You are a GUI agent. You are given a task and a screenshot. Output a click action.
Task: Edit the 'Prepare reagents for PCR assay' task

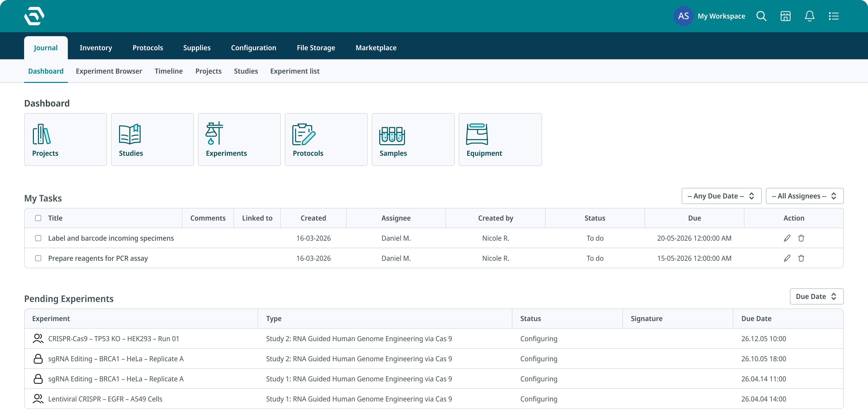(x=787, y=258)
